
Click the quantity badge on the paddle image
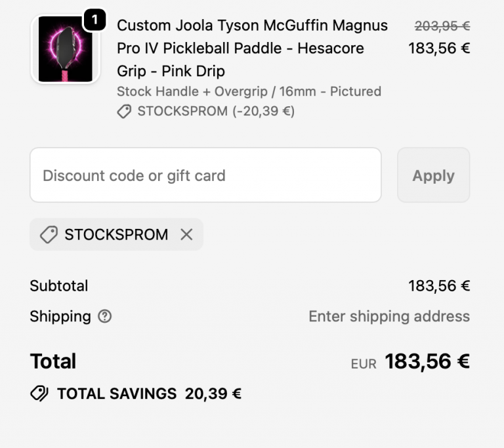94,20
